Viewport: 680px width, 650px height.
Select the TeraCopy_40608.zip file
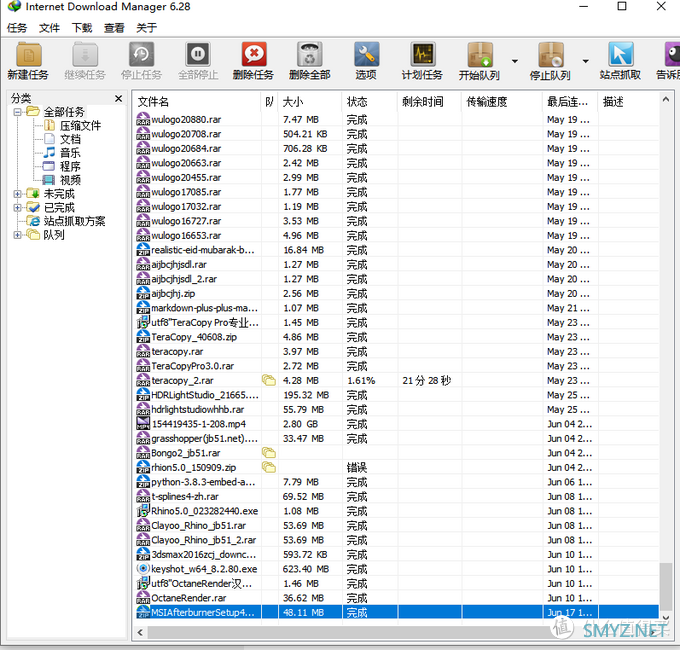tap(194, 337)
